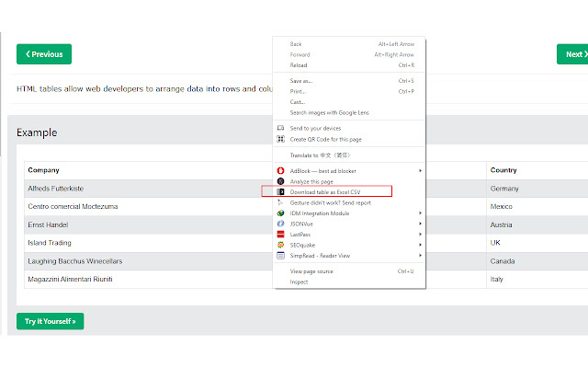Click the Canada country cell

503,261
